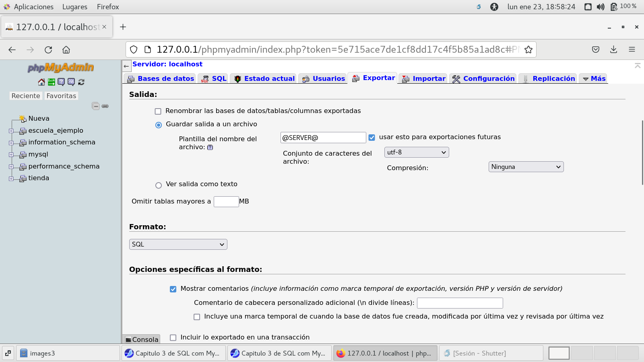Bookmark this page with star icon
This screenshot has width=644, height=362.
[528, 49]
